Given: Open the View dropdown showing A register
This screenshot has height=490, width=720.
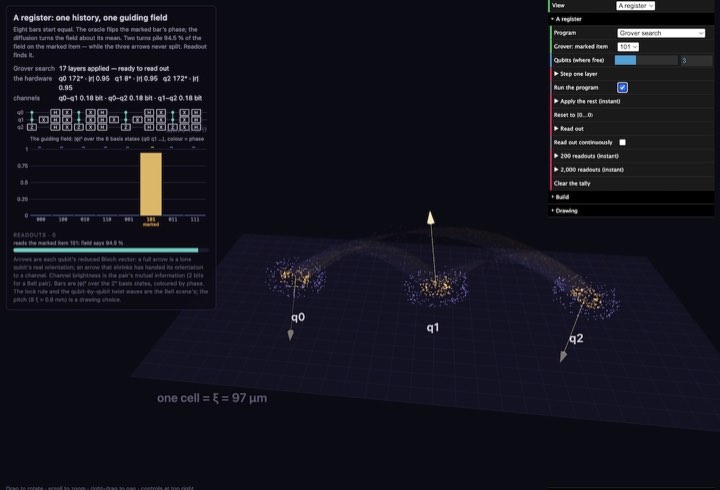Looking at the screenshot, I should point(635,6).
